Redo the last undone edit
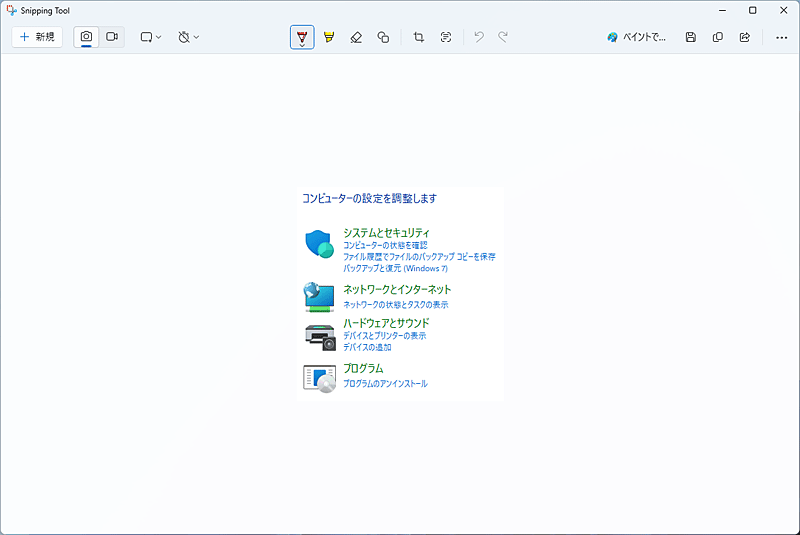The width and height of the screenshot is (800, 535). 503,37
